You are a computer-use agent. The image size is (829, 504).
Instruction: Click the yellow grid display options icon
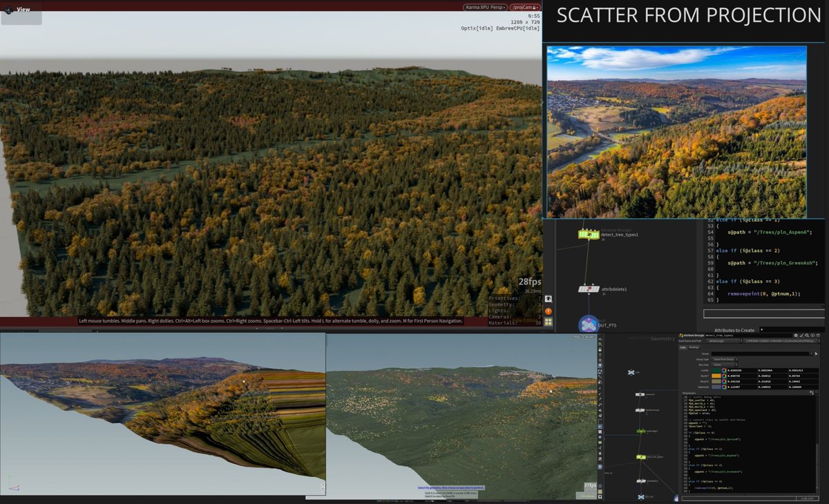tap(548, 322)
